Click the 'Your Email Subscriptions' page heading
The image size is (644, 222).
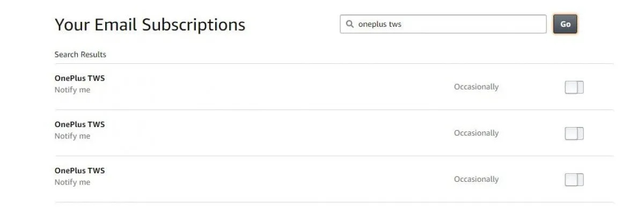[150, 25]
